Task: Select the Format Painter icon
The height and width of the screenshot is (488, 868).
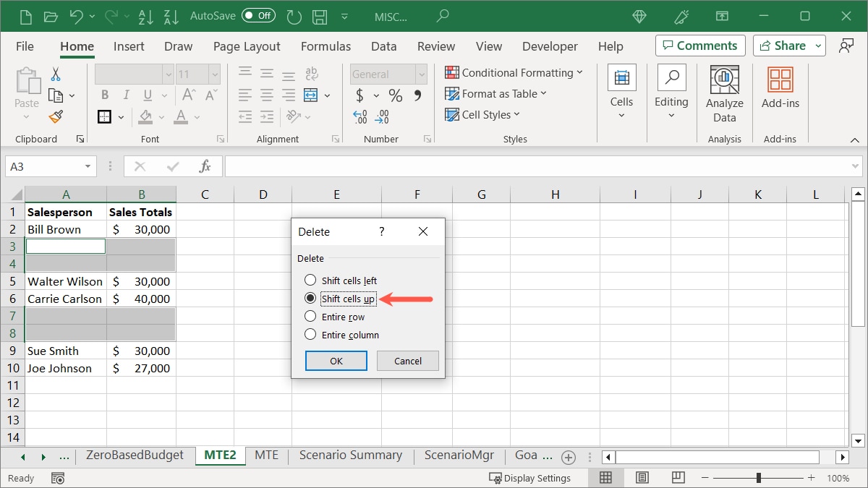Action: point(56,116)
